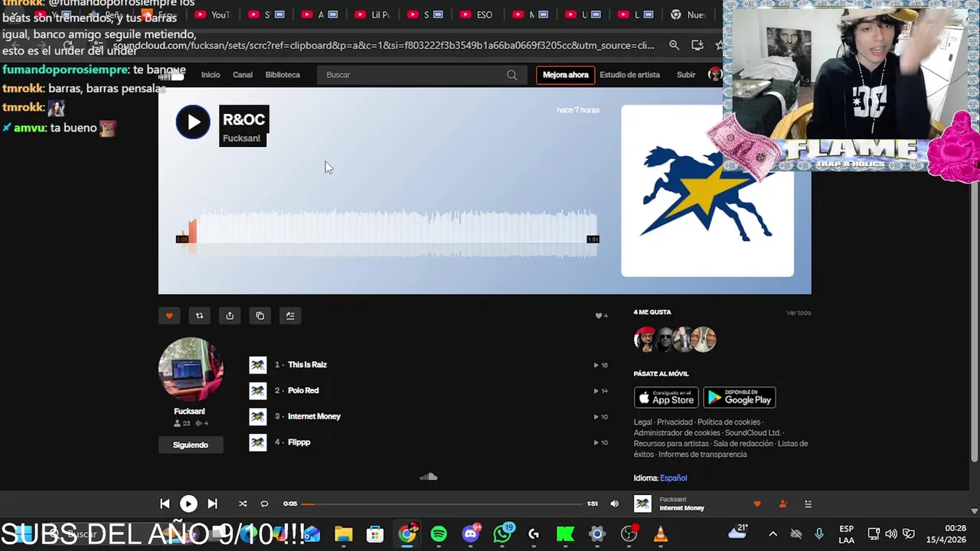Open the Google Play download badge
The width and height of the screenshot is (980, 551).
tap(740, 397)
